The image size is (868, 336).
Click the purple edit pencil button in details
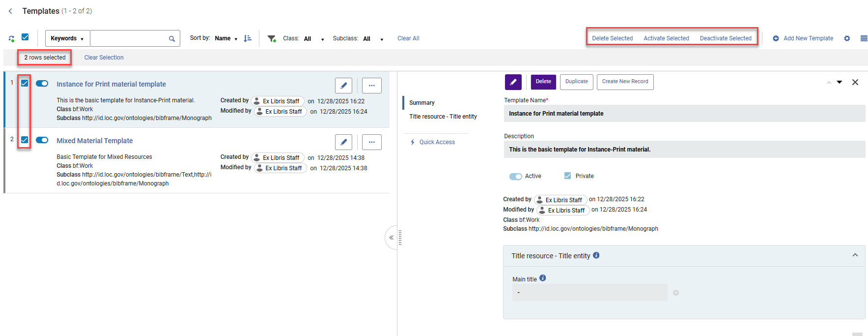click(513, 82)
